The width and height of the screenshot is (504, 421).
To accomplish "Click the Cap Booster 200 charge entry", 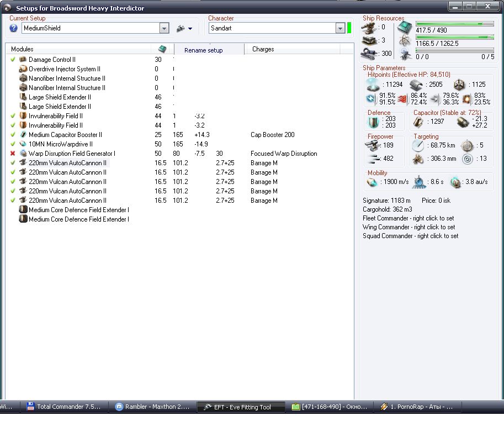I will pyautogui.click(x=273, y=135).
